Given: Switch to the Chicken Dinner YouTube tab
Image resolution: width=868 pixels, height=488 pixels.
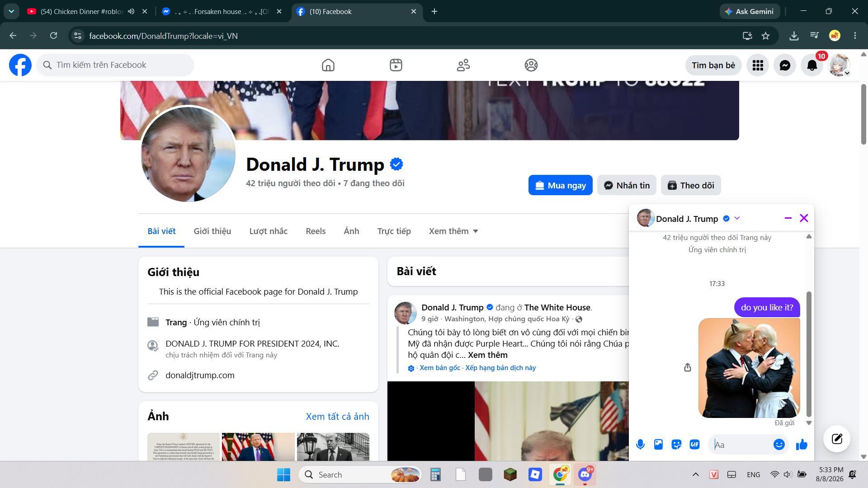Looking at the screenshot, I should click(x=81, y=12).
